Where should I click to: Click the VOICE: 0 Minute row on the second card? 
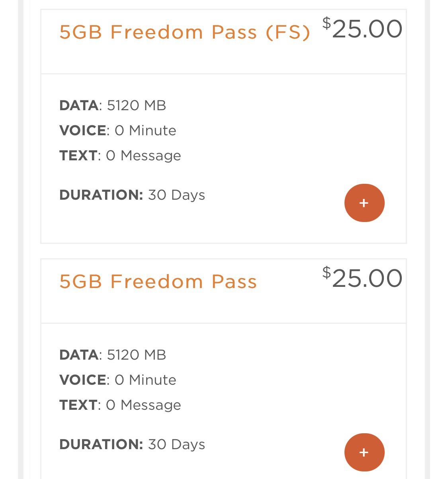(117, 380)
